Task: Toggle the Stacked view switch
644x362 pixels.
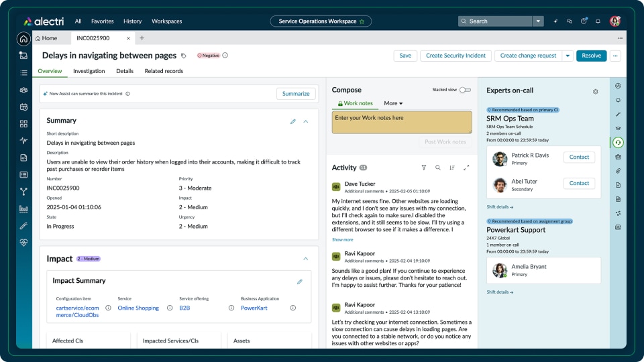Action: point(465,90)
